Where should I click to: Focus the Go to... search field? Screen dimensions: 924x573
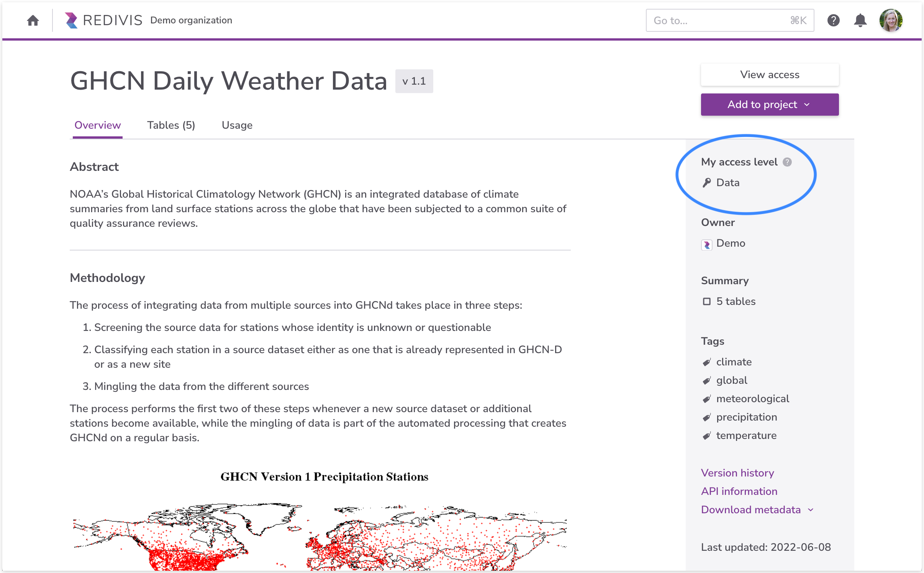[729, 20]
